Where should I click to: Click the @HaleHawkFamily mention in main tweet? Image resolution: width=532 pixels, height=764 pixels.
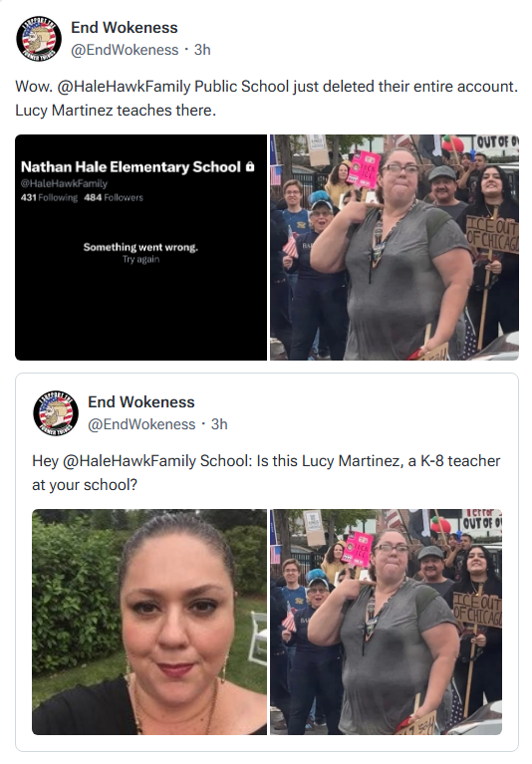coord(124,87)
